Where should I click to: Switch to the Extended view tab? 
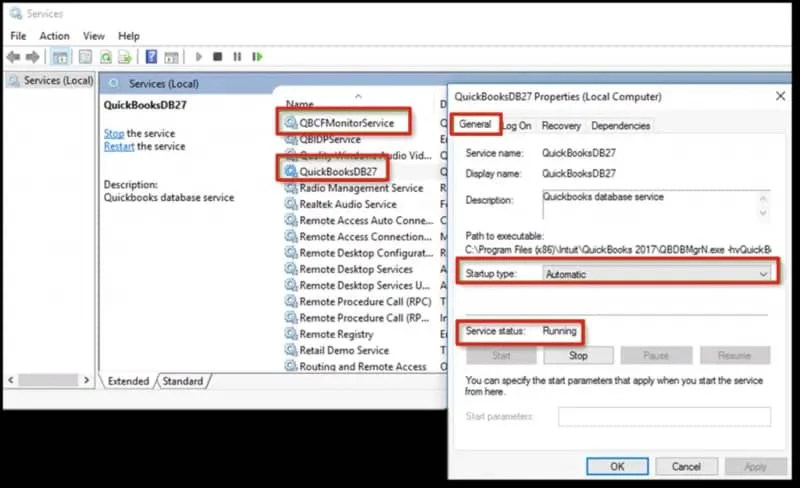128,381
